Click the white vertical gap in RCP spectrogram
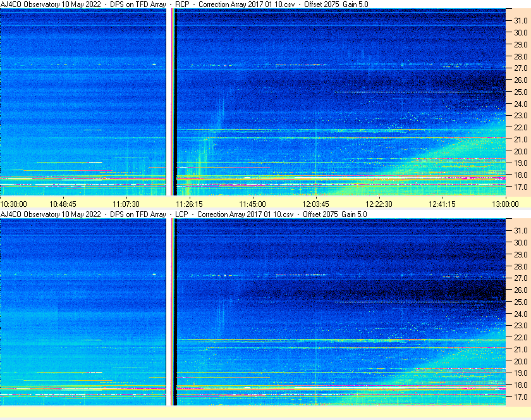 pos(168,102)
